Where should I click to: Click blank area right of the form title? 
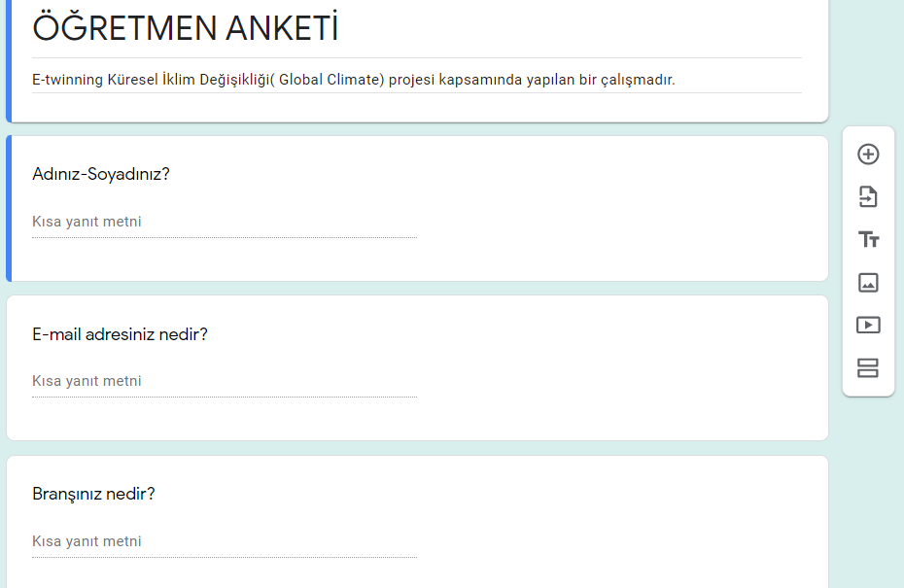click(x=583, y=29)
